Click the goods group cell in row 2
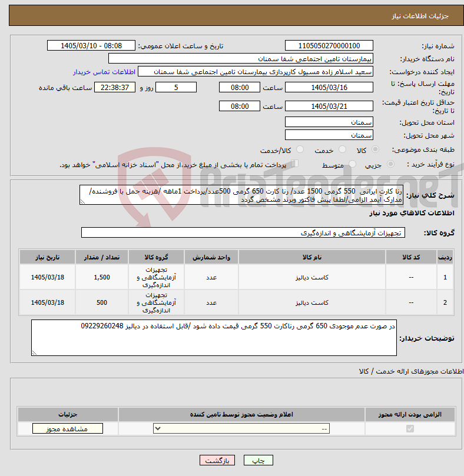 pos(156,302)
